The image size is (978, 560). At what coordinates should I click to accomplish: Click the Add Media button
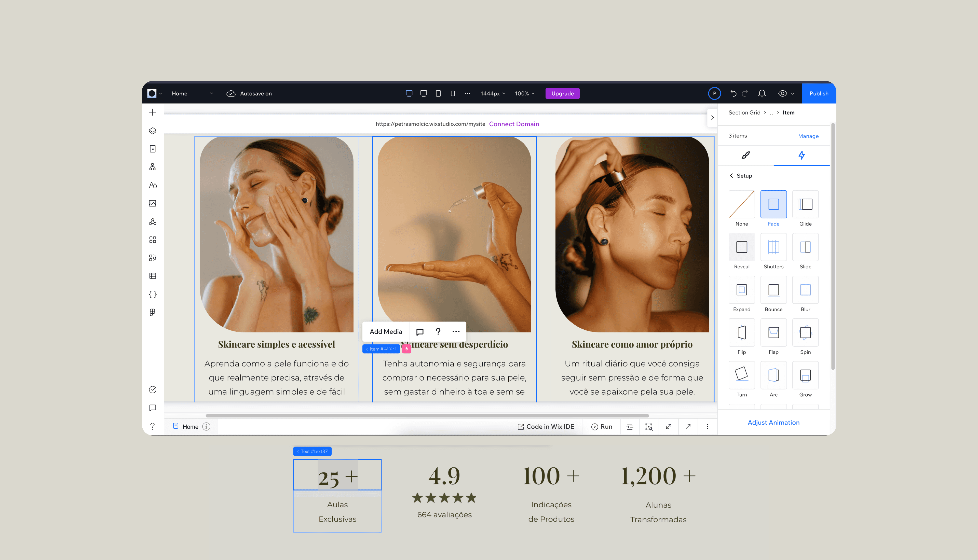[x=386, y=331]
